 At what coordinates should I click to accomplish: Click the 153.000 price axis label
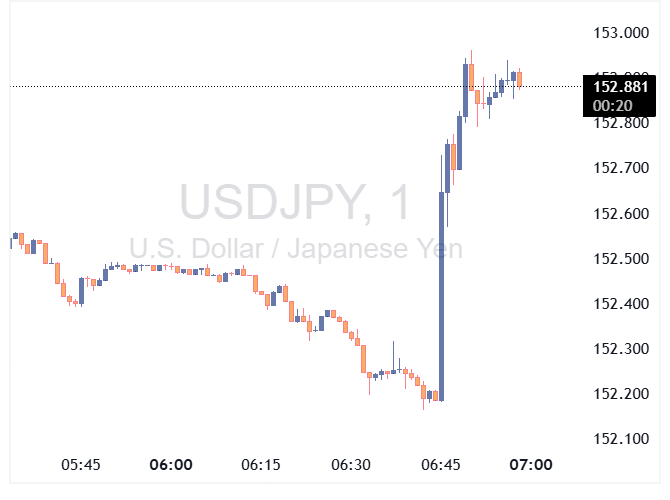tap(621, 34)
